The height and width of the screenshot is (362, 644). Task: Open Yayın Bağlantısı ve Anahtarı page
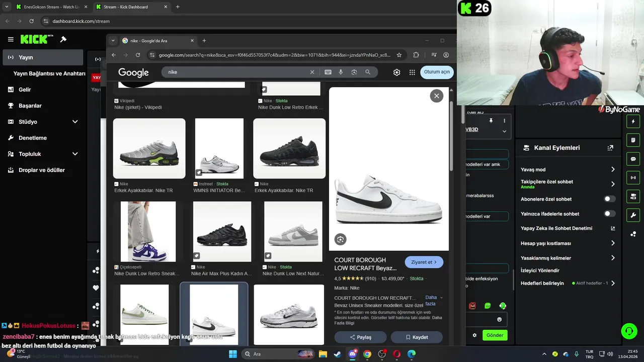tap(49, 73)
